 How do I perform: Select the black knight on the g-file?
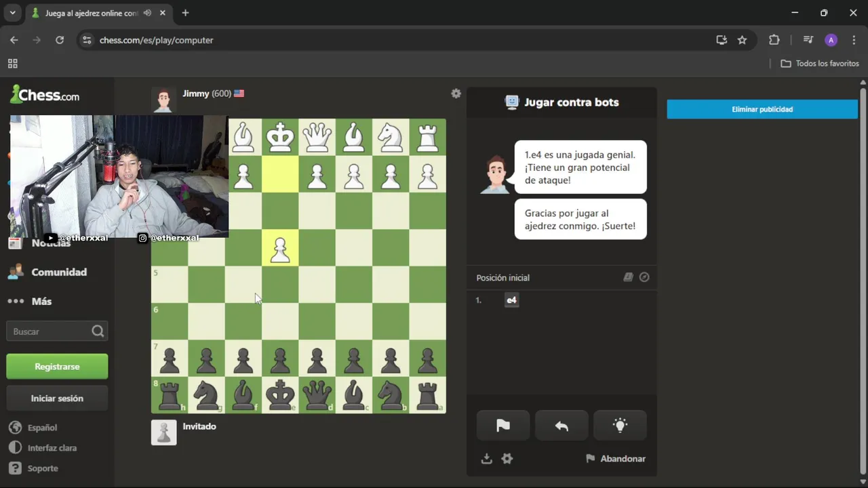click(206, 395)
